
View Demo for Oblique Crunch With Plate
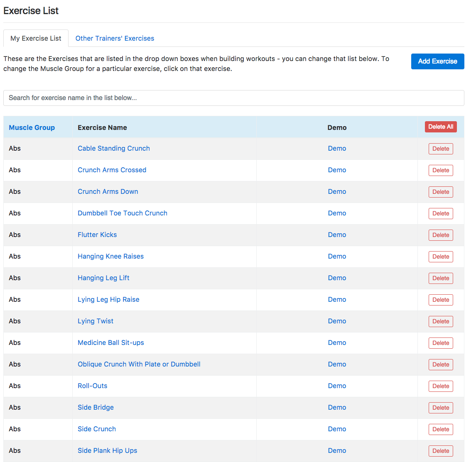[x=337, y=364]
